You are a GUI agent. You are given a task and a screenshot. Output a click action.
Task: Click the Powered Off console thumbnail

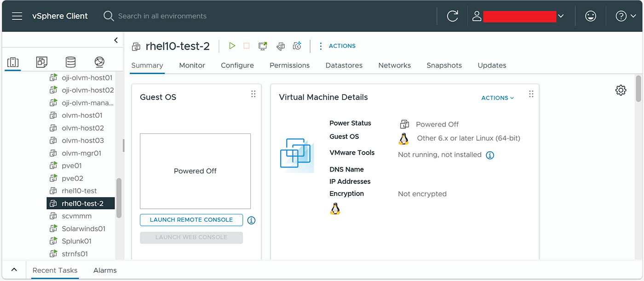195,171
